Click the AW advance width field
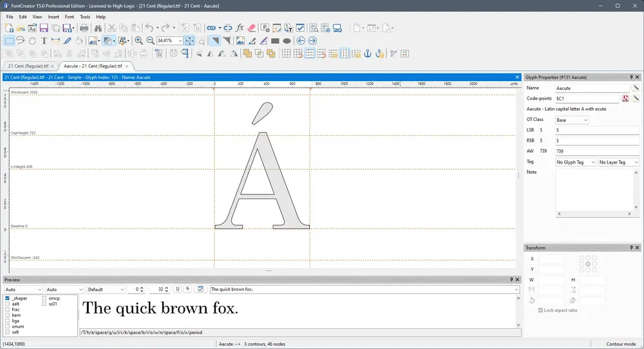The width and height of the screenshot is (644, 349). pos(597,151)
